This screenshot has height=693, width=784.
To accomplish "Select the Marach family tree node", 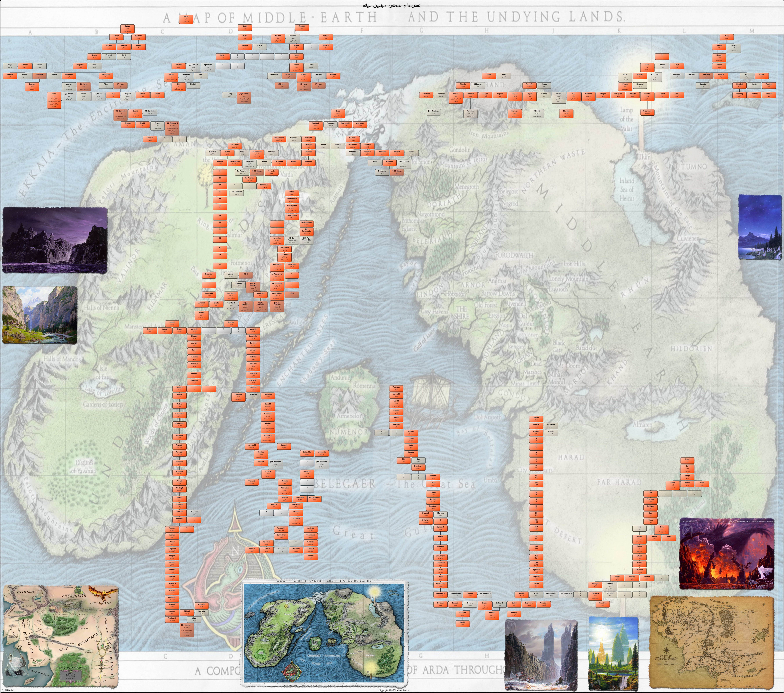I will [302, 28].
